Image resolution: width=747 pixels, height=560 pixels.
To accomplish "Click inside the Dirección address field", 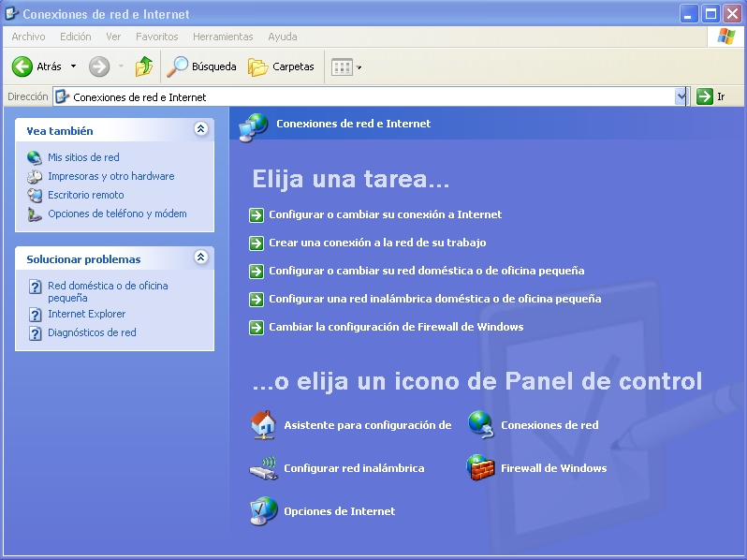I will tap(369, 96).
